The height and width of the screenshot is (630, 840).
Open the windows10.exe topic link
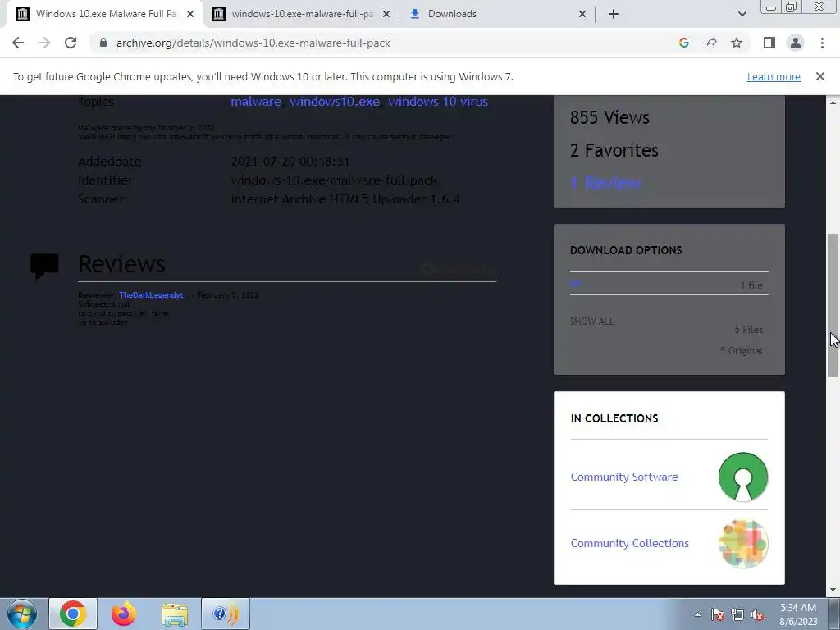click(x=335, y=102)
